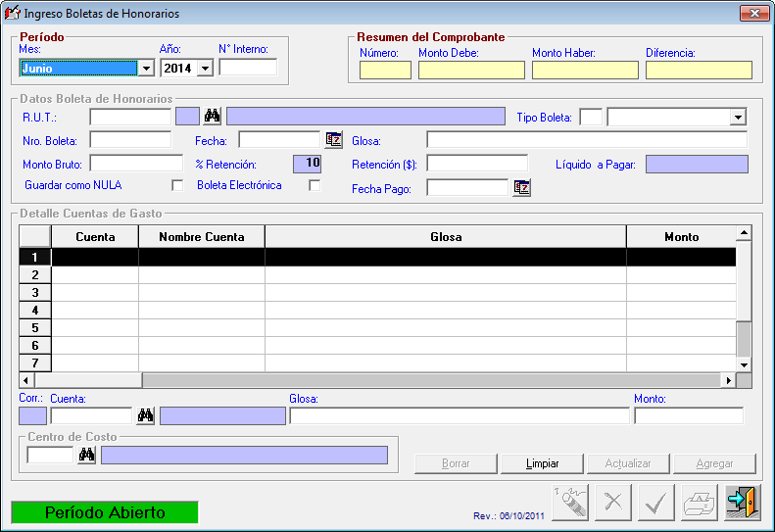The image size is (775, 532).
Task: Click the exit door button
Action: (x=743, y=503)
